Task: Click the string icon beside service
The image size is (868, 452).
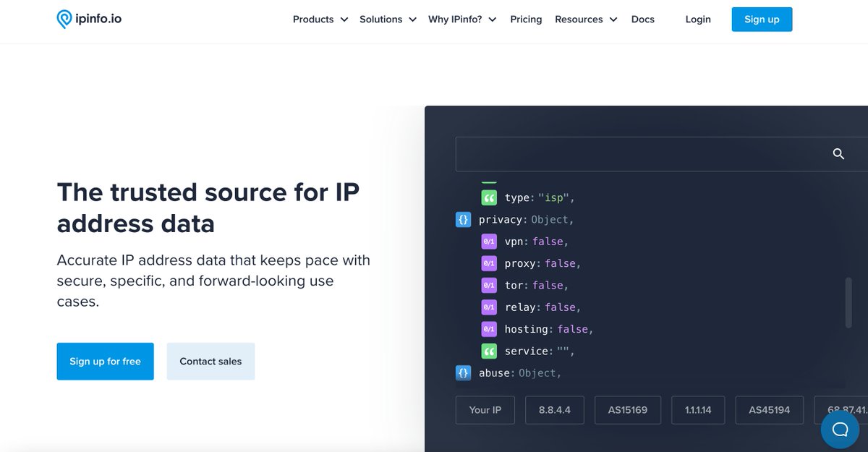Action: tap(489, 351)
